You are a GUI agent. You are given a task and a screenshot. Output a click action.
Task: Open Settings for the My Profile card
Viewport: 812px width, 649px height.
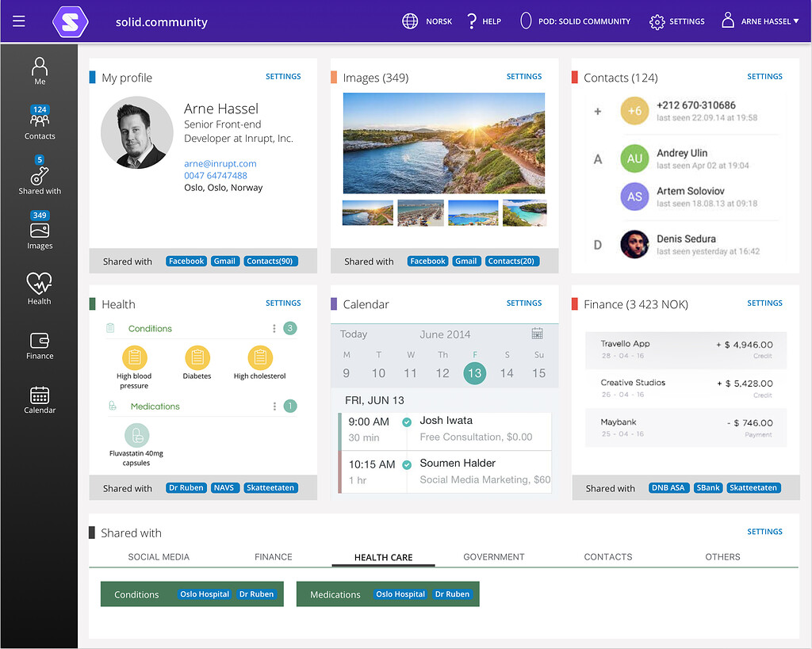point(283,76)
